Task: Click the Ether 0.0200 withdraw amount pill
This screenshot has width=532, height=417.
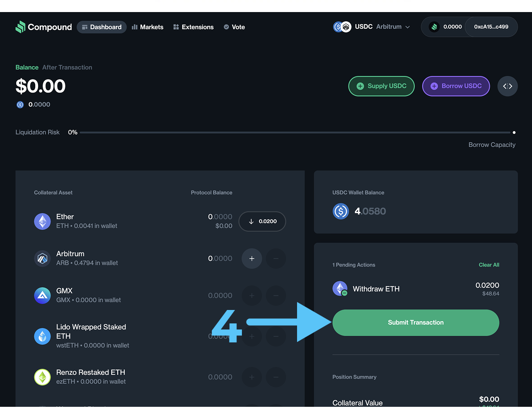Action: point(262,221)
